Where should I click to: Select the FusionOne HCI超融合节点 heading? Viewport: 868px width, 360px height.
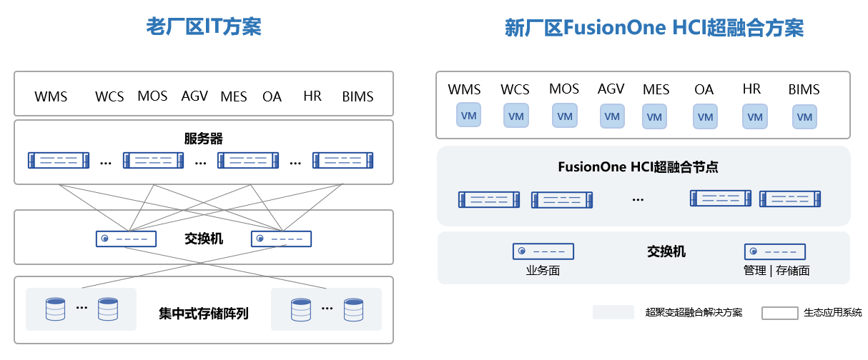coord(638,167)
